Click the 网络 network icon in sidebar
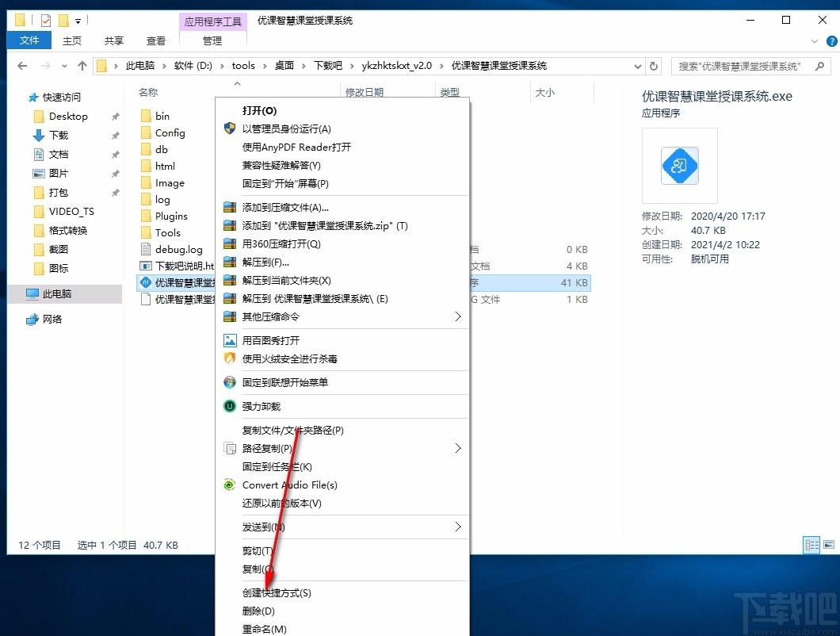This screenshot has height=636, width=840. click(32, 319)
